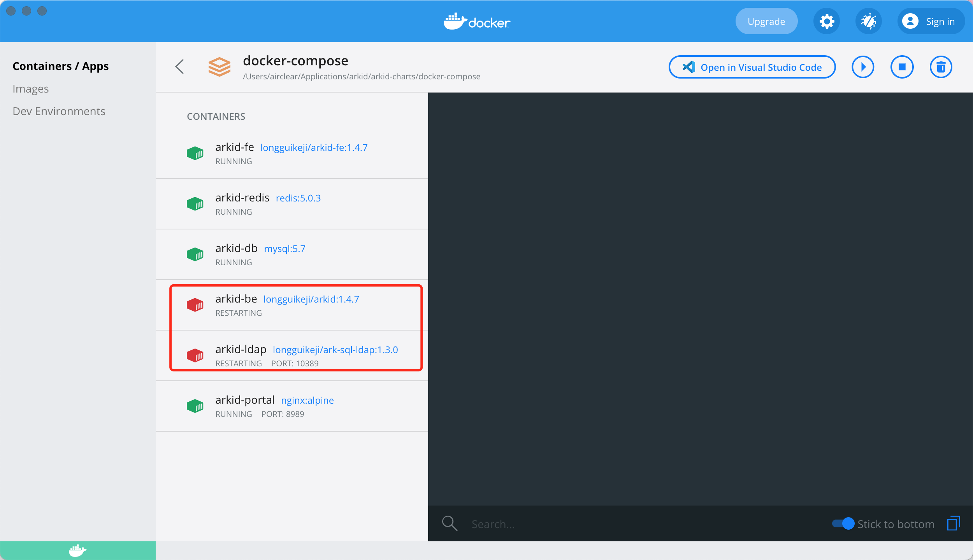Click the back arrow to return to containers list
973x560 pixels.
tap(180, 66)
